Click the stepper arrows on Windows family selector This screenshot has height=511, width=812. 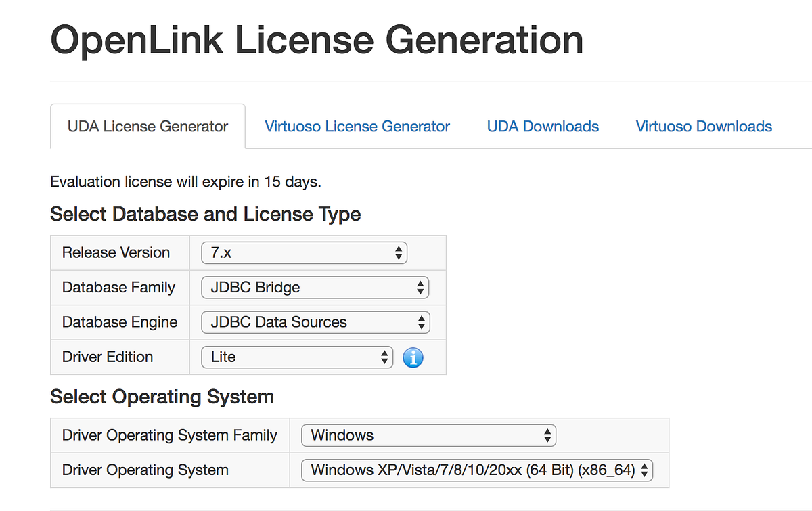pos(546,435)
